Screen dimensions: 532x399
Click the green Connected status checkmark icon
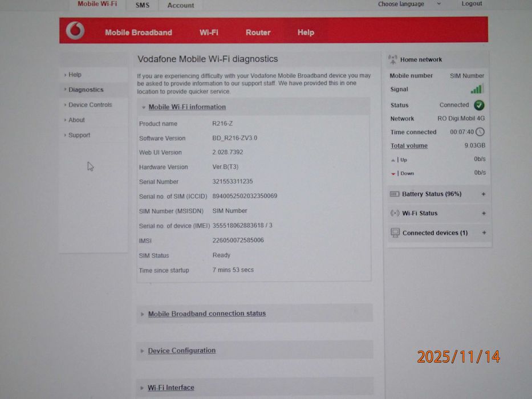[479, 105]
